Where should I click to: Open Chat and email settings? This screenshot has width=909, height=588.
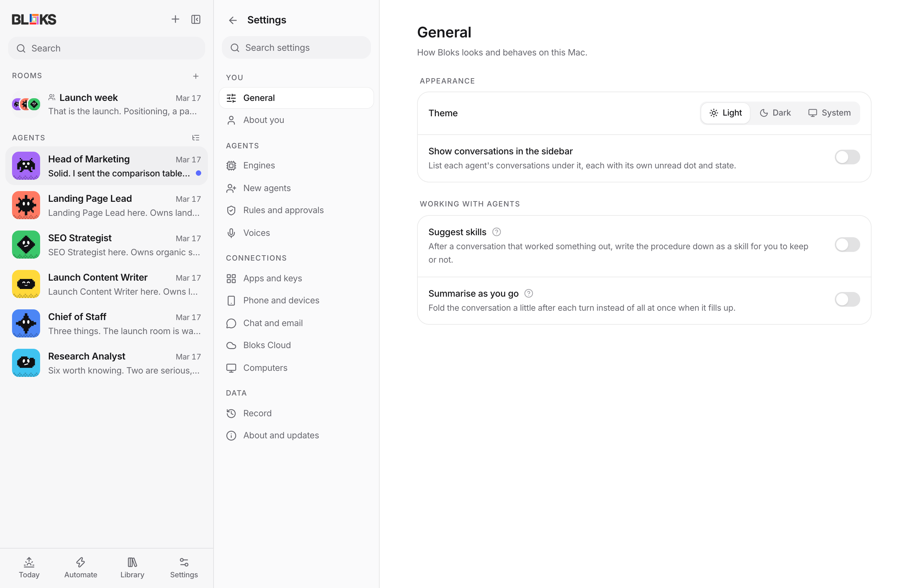click(x=296, y=323)
